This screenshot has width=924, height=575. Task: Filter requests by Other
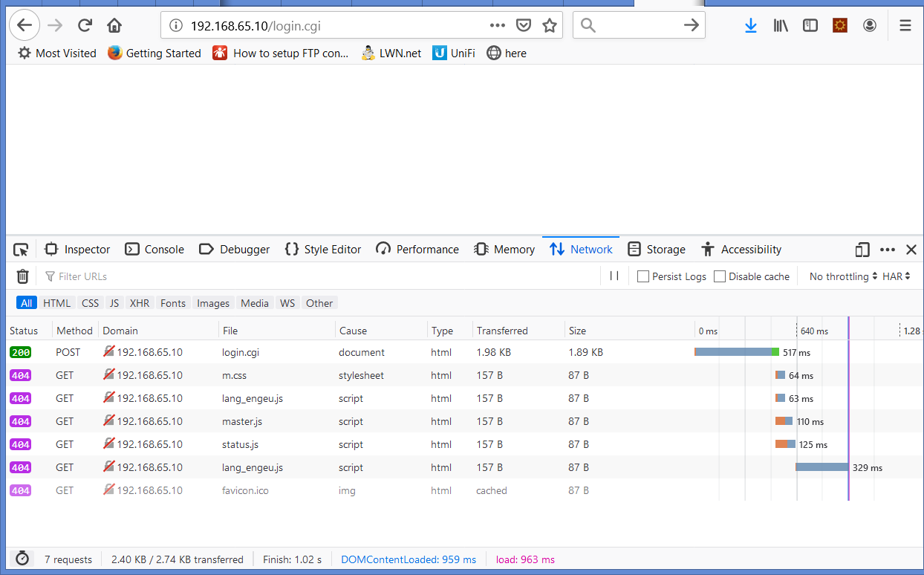tap(319, 303)
